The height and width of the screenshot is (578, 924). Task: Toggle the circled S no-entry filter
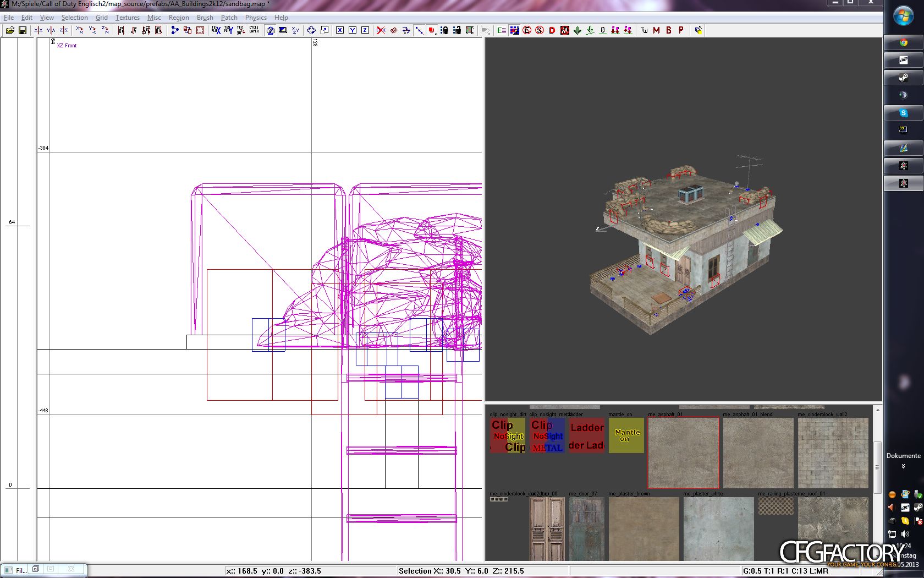coord(540,30)
